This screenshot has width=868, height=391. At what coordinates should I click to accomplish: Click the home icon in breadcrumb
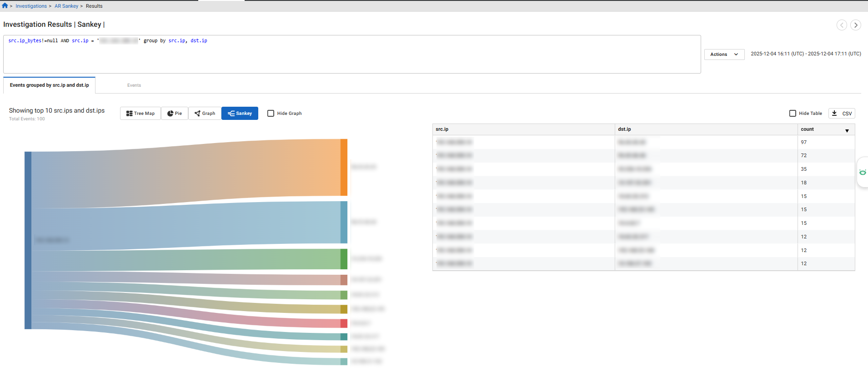5,6
